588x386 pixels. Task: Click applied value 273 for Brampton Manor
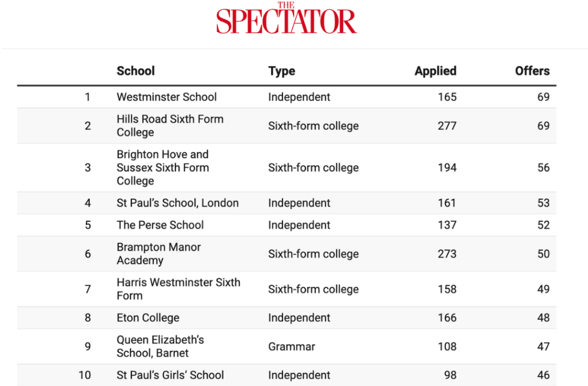coord(447,254)
